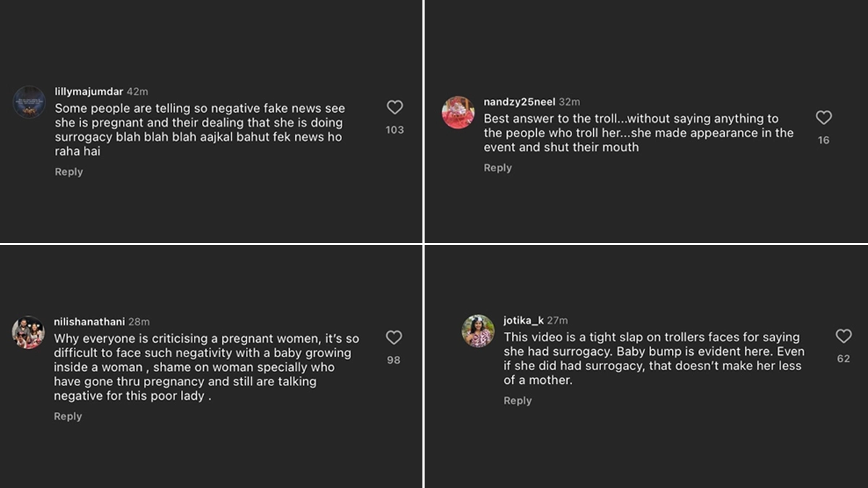Select the jotika_k username link
Viewport: 868px width, 488px height.
[x=524, y=320]
